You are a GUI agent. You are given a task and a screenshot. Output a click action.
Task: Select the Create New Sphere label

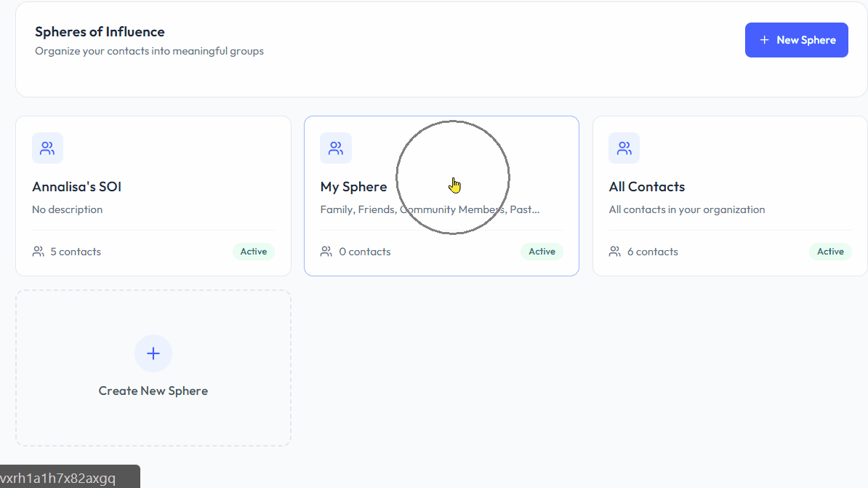point(153,391)
